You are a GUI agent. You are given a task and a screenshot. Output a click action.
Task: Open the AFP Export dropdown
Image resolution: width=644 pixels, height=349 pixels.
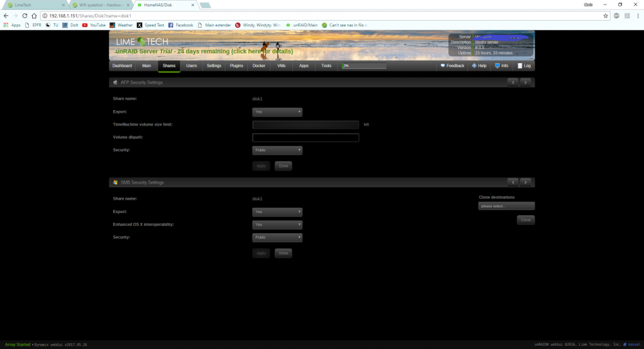click(277, 111)
